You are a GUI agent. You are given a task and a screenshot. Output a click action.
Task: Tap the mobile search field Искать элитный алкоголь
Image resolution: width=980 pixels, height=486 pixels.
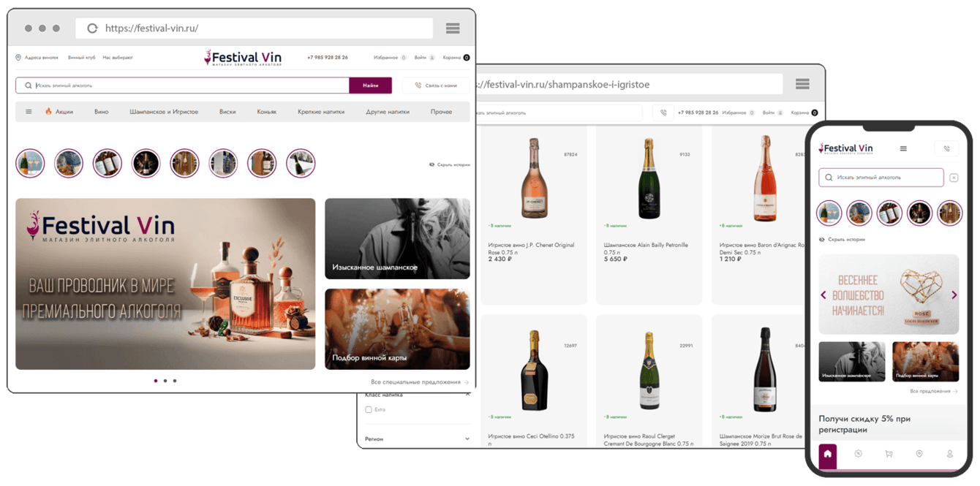[881, 178]
